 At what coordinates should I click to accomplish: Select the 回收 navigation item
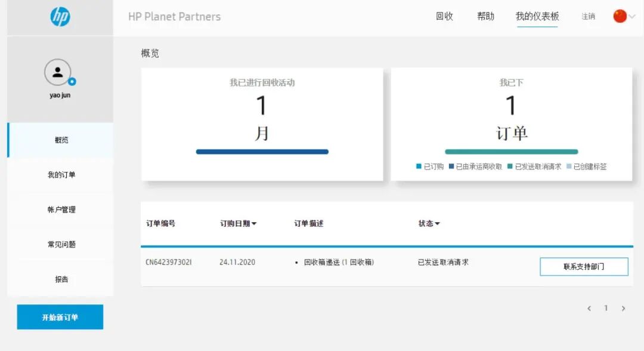(444, 16)
